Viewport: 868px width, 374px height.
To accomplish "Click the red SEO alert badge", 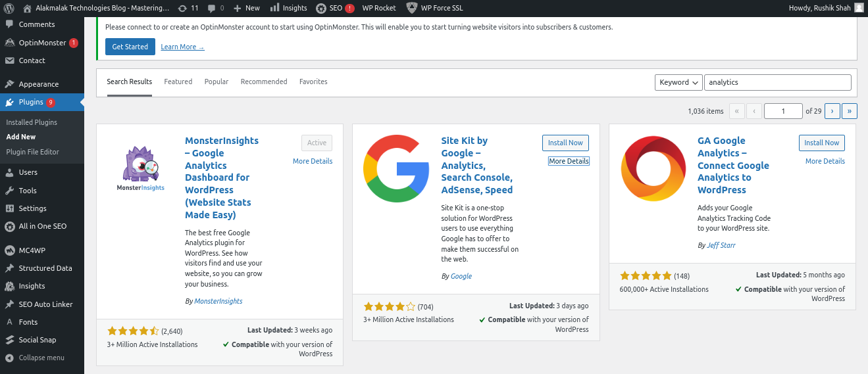I will pos(349,8).
